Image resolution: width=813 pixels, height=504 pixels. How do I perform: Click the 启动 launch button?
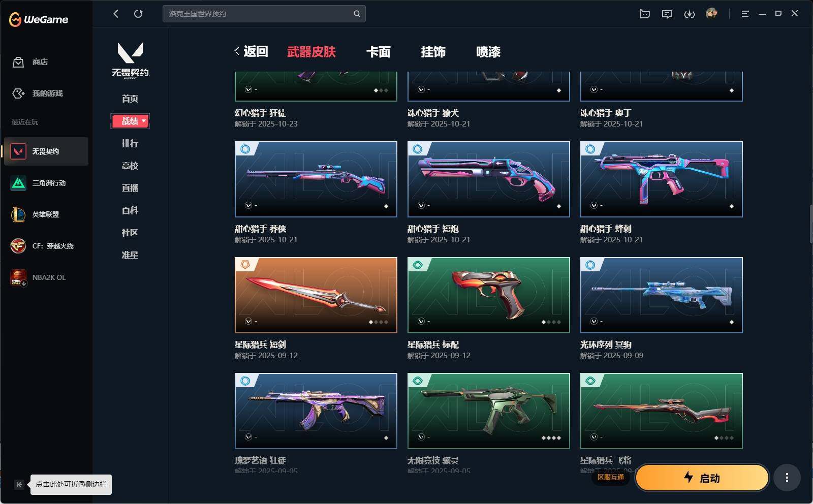click(702, 478)
